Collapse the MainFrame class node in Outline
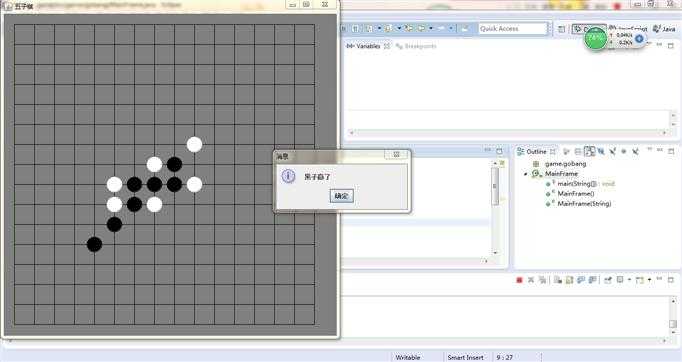Viewport: 682px width, 362px height. [525, 174]
